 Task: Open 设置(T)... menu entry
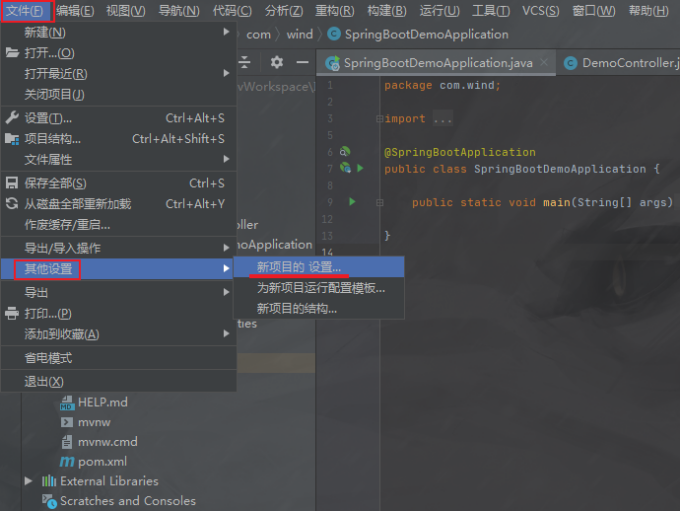pyautogui.click(x=119, y=118)
